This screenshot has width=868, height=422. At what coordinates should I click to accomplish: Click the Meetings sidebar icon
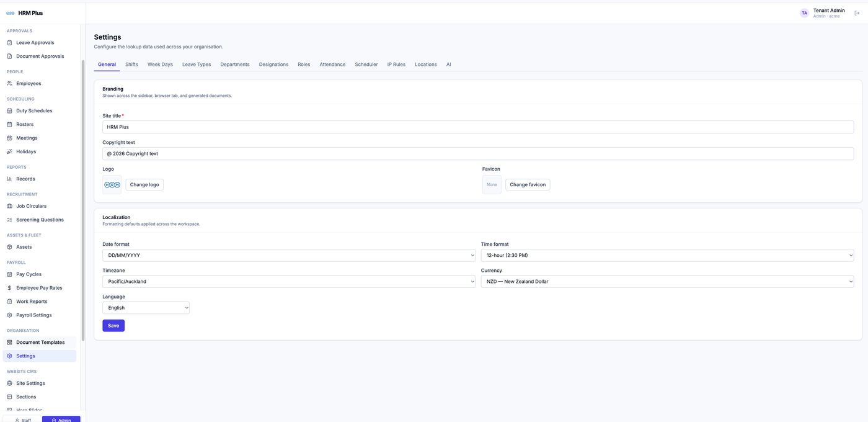click(x=9, y=138)
